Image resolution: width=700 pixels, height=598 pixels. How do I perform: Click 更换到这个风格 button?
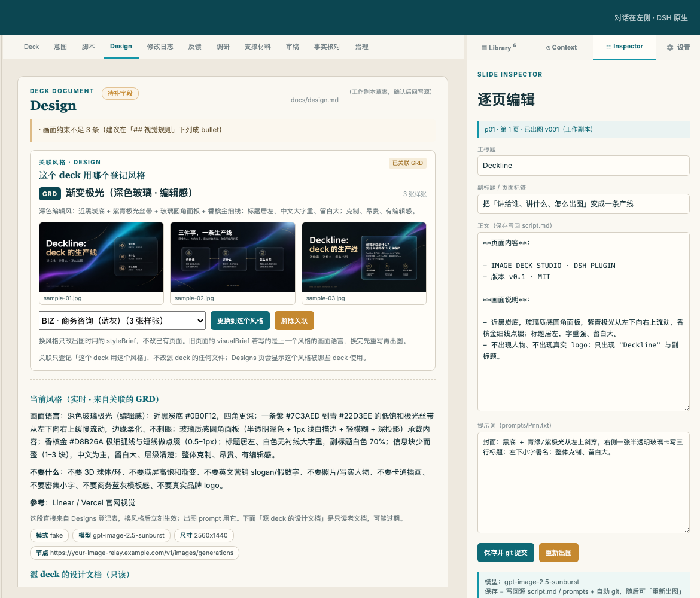240,321
